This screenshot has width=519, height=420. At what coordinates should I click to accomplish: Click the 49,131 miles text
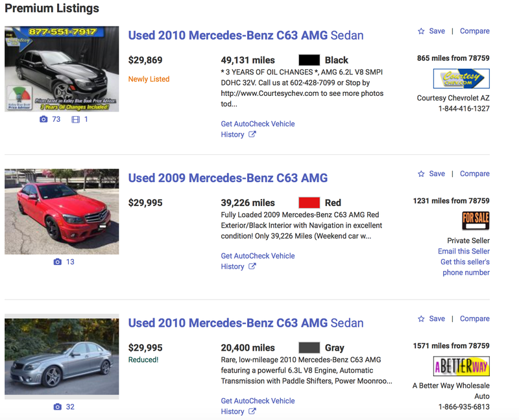[x=248, y=60]
